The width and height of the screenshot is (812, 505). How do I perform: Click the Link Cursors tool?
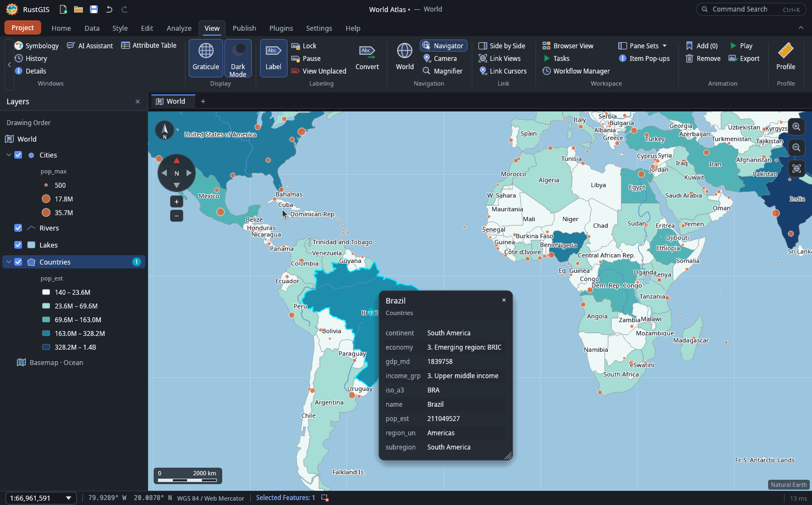[x=503, y=71]
